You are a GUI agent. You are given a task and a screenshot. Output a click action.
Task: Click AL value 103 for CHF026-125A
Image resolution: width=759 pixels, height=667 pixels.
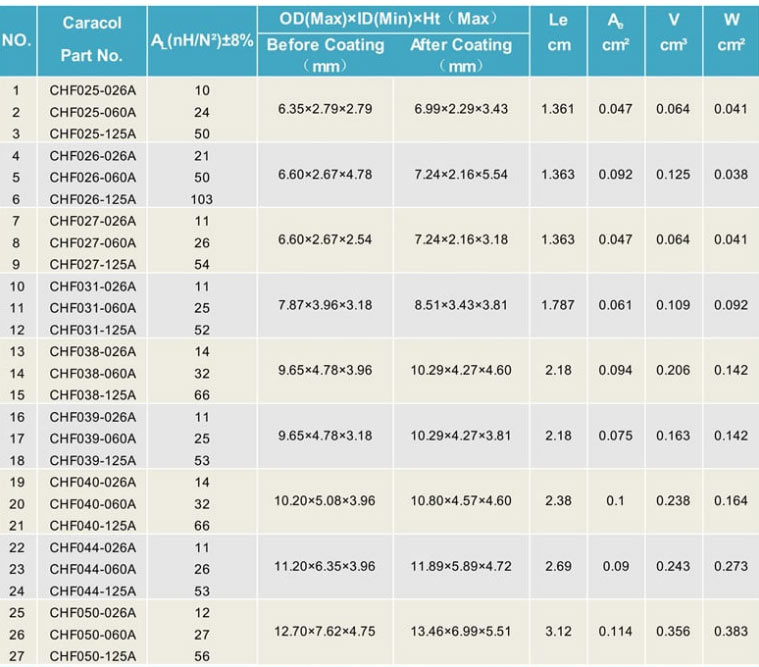click(201, 199)
